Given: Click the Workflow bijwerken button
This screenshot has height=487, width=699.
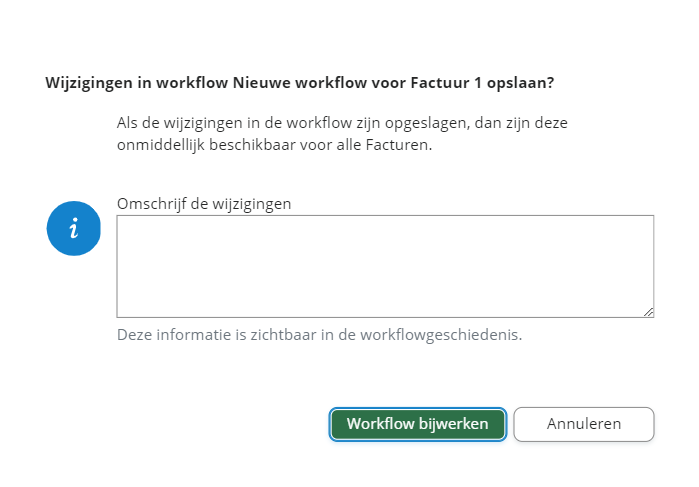Looking at the screenshot, I should tap(417, 424).
